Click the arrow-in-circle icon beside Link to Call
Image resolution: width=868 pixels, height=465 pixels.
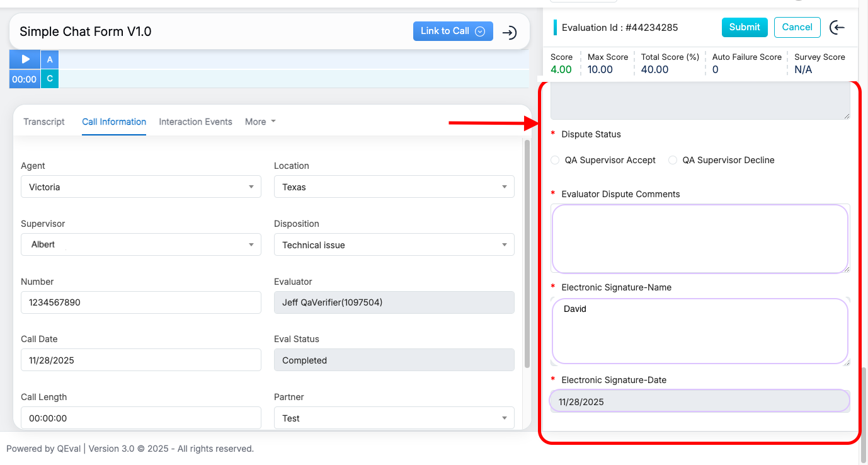click(x=510, y=32)
